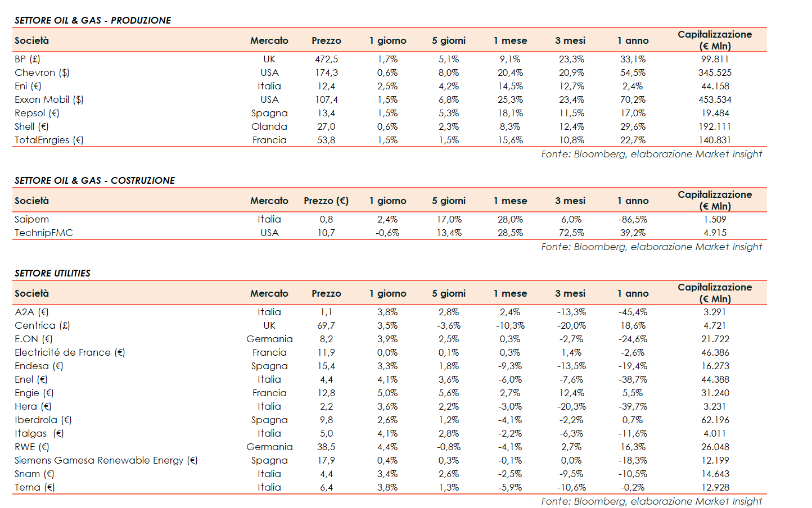The height and width of the screenshot is (508, 812).
Task: Select the TotalEnrgies (€) company name
Action: pos(49,140)
